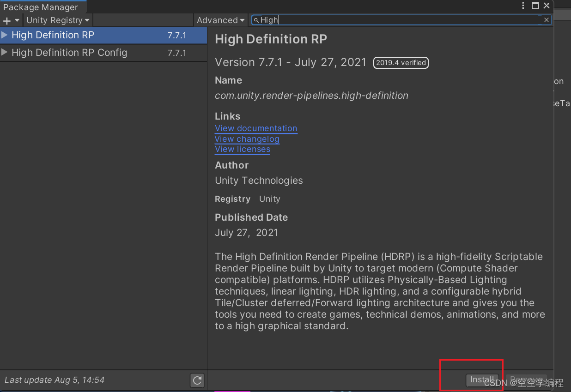The width and height of the screenshot is (571, 392).
Task: Expand the High Definition RP entry
Action: pyautogui.click(x=4, y=35)
